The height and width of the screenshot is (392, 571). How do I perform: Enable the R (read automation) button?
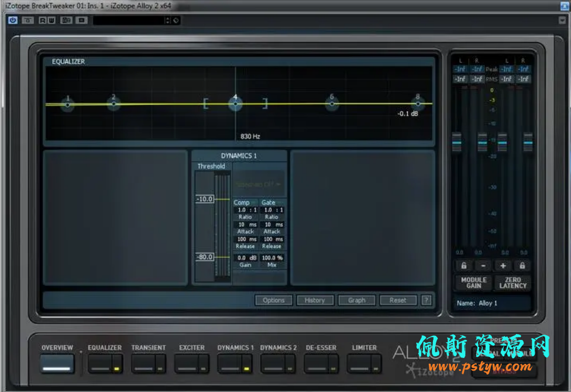tap(42, 20)
